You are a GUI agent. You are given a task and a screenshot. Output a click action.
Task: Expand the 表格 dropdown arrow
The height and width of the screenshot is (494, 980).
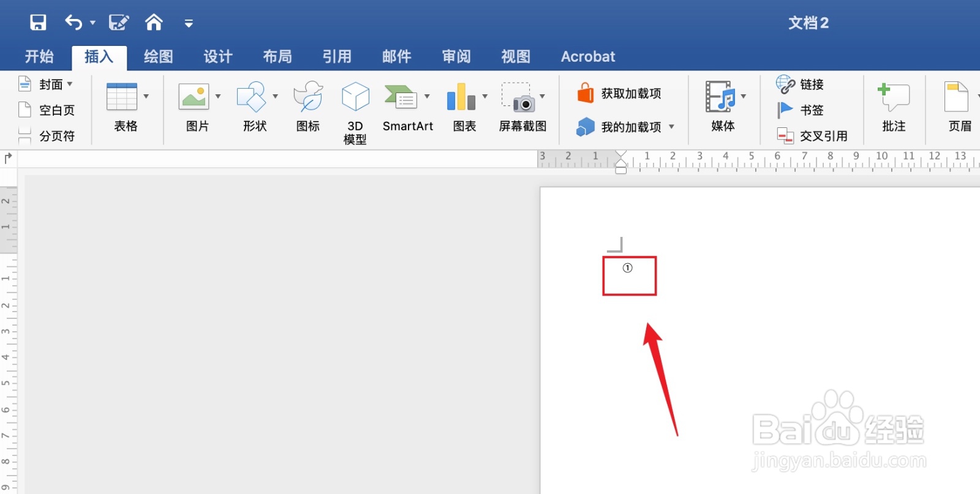tap(146, 96)
